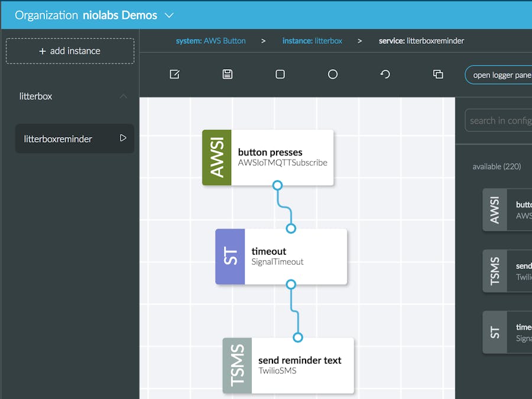Image resolution: width=532 pixels, height=399 pixels.
Task: Click add instance button
Action: (x=70, y=51)
